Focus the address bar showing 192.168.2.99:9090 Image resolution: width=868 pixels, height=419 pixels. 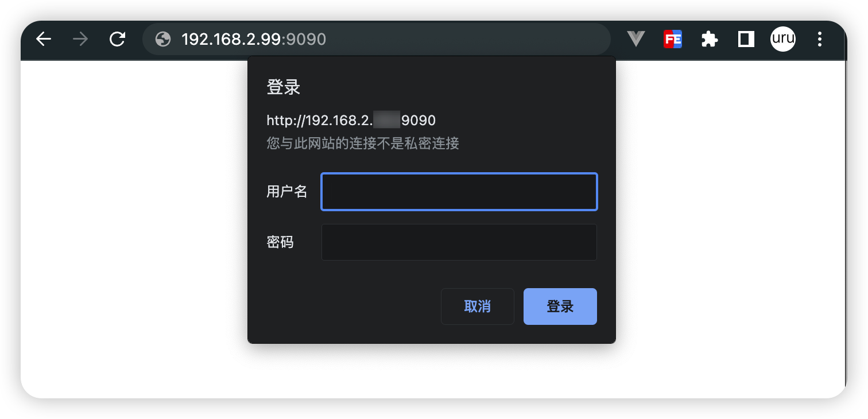377,39
